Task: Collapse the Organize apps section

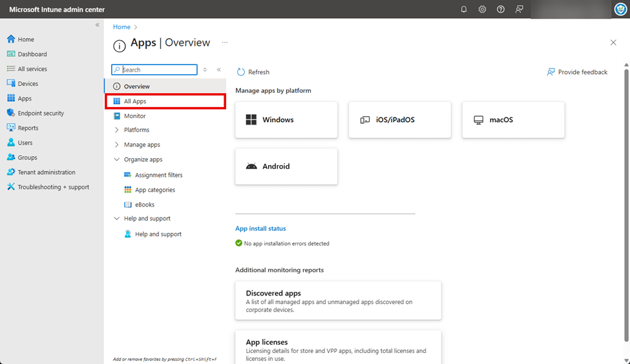Action: tap(117, 159)
